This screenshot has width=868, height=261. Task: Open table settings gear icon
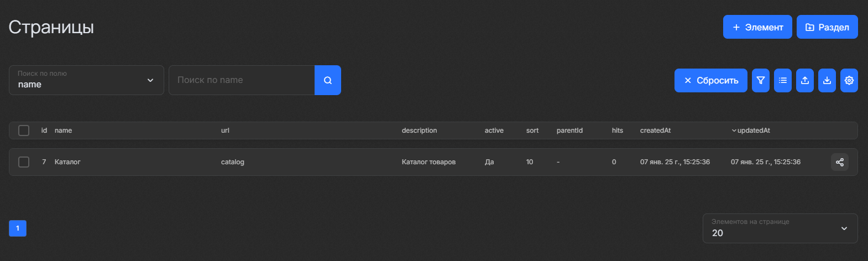click(x=849, y=81)
